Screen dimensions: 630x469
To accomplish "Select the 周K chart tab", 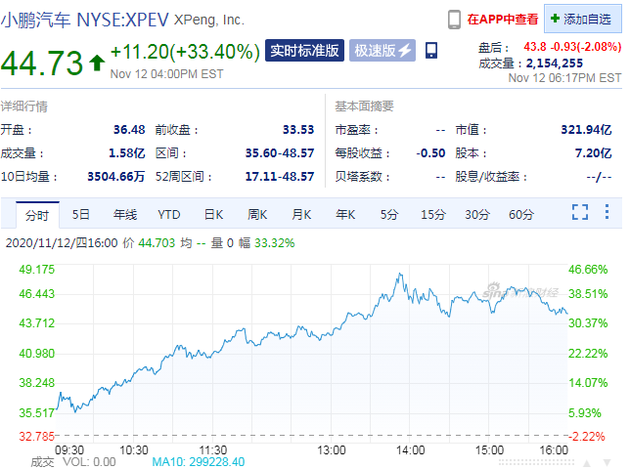I will 257,215.
